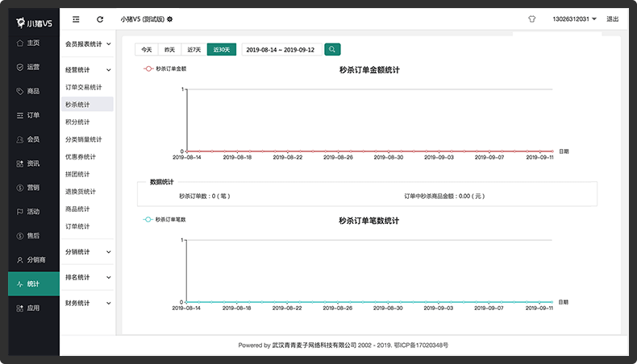Open the 应用 applications section
This screenshot has height=364, width=637.
[34, 308]
